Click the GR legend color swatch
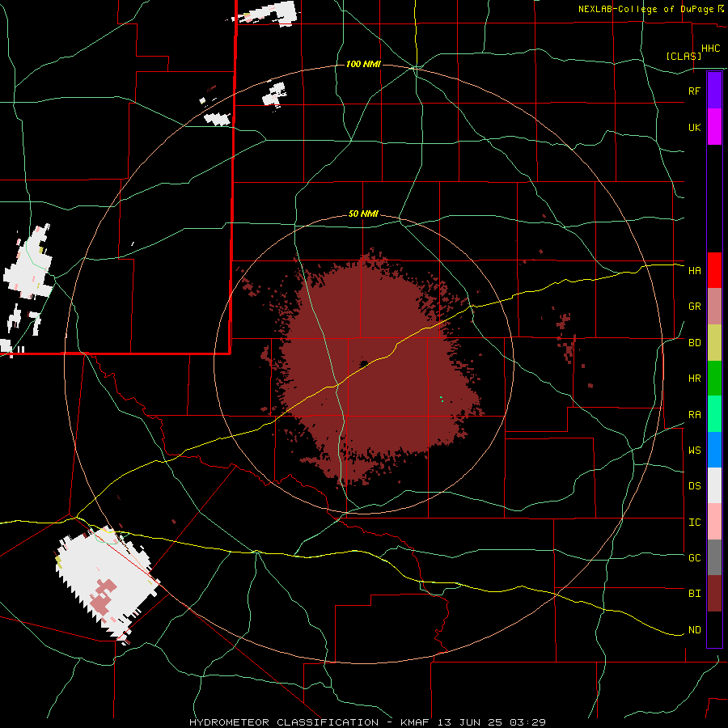Viewport: 728px width, 728px height. 714,307
